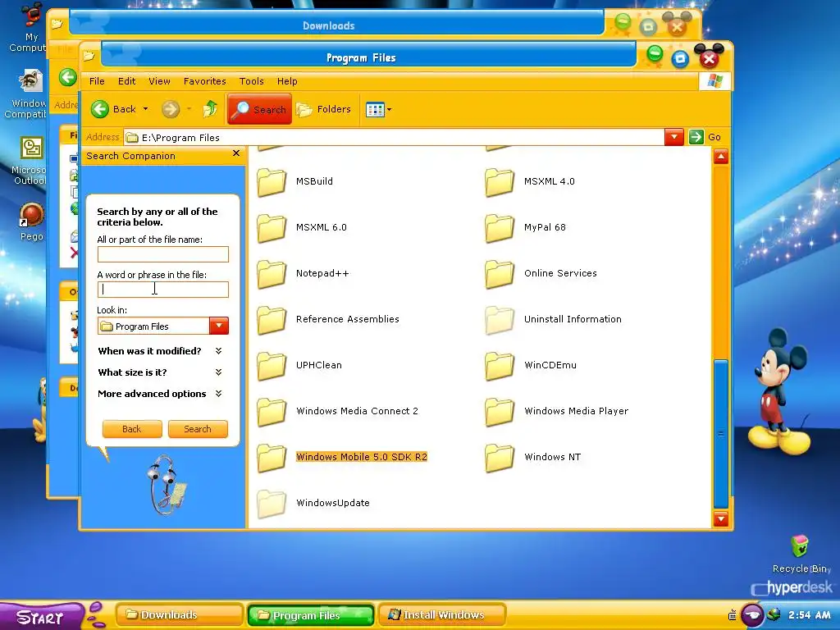Open the Start menu
This screenshot has height=630, width=840.
tap(41, 617)
